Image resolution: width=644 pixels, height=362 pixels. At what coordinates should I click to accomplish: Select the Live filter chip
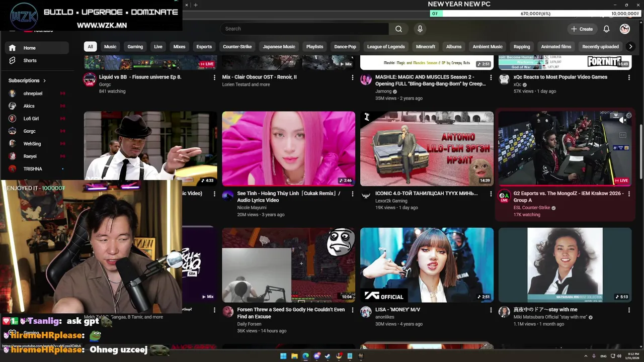pyautogui.click(x=158, y=47)
